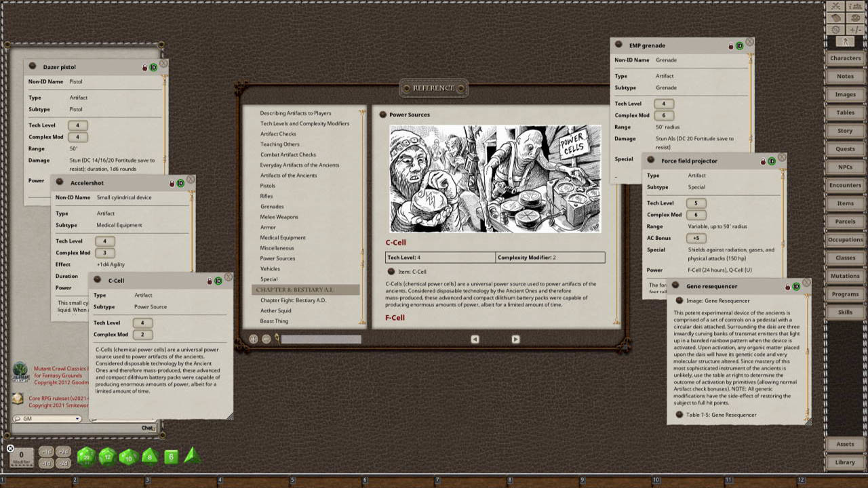Collapse reference index entries with minus button
This screenshot has width=868, height=488.
pos(266,339)
